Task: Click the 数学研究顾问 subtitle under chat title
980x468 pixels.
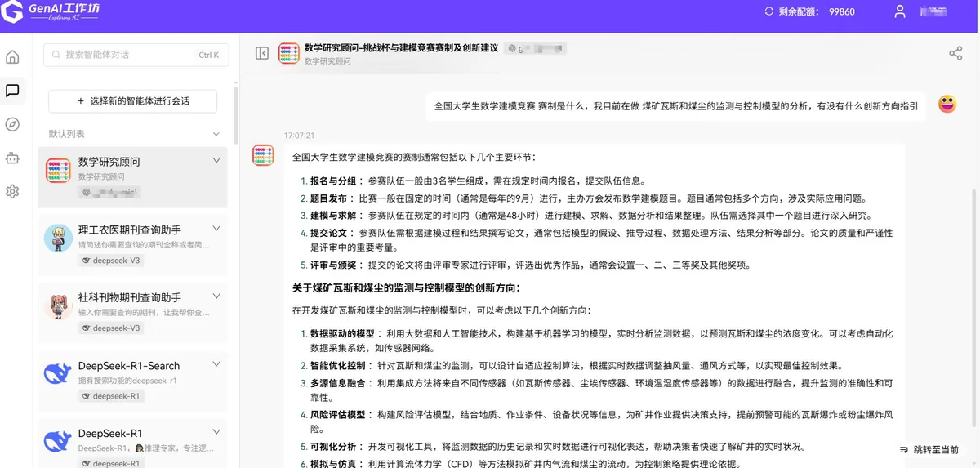Action: (327, 61)
